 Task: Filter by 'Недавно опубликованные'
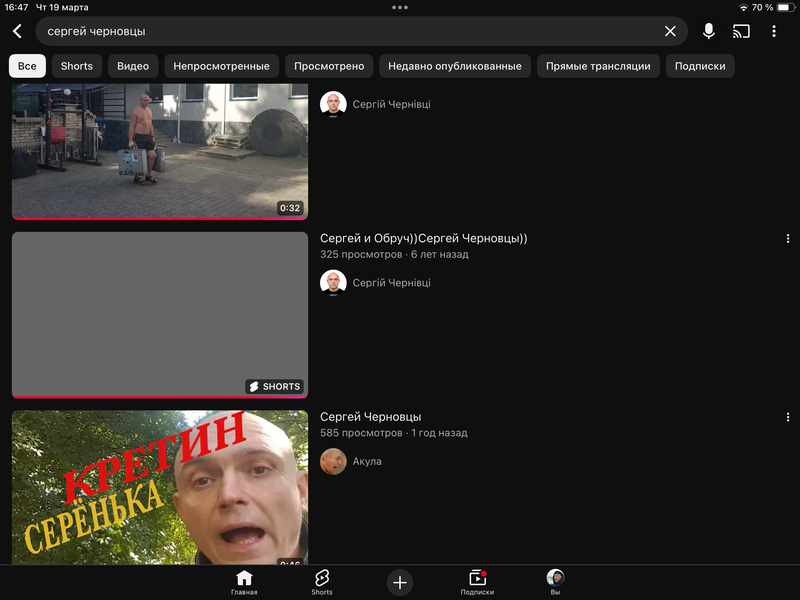point(455,66)
